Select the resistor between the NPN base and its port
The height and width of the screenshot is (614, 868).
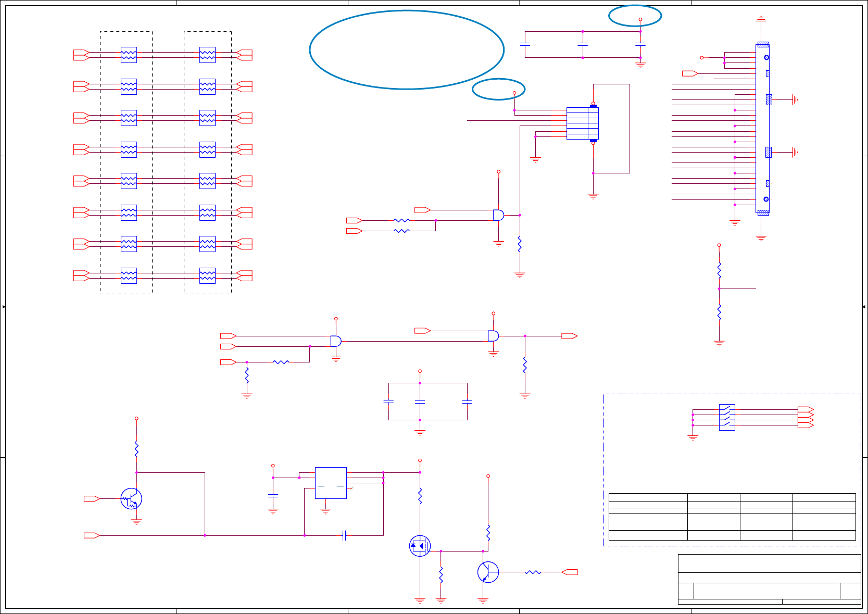[533, 572]
